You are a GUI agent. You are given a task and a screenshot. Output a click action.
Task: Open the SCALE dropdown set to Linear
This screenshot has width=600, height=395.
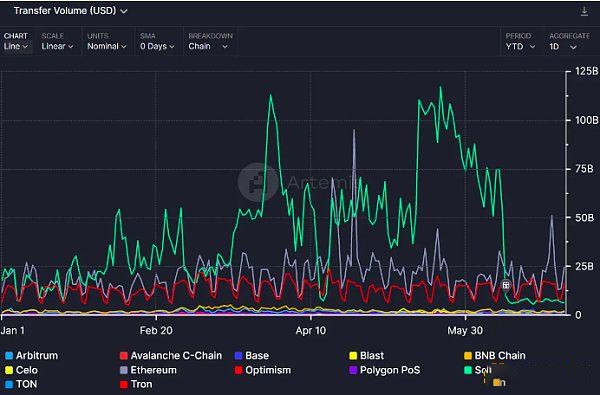tap(57, 41)
